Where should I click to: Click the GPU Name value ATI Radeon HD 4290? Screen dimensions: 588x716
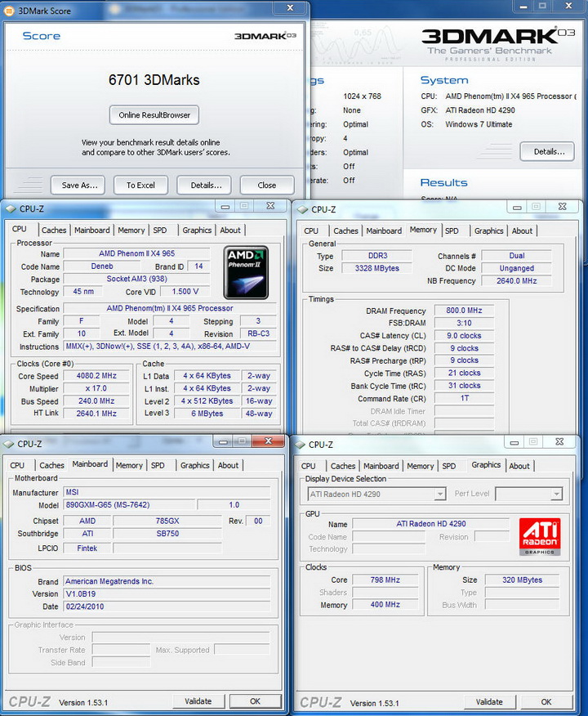coord(431,524)
